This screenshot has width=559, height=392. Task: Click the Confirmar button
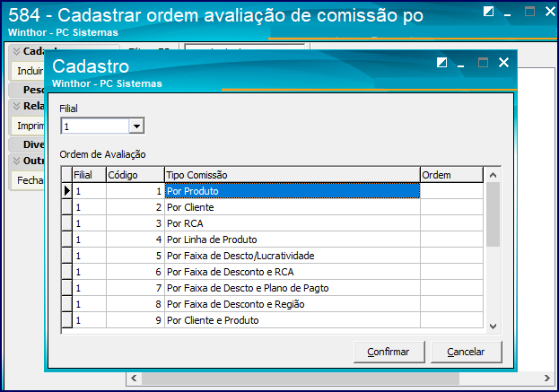389,352
